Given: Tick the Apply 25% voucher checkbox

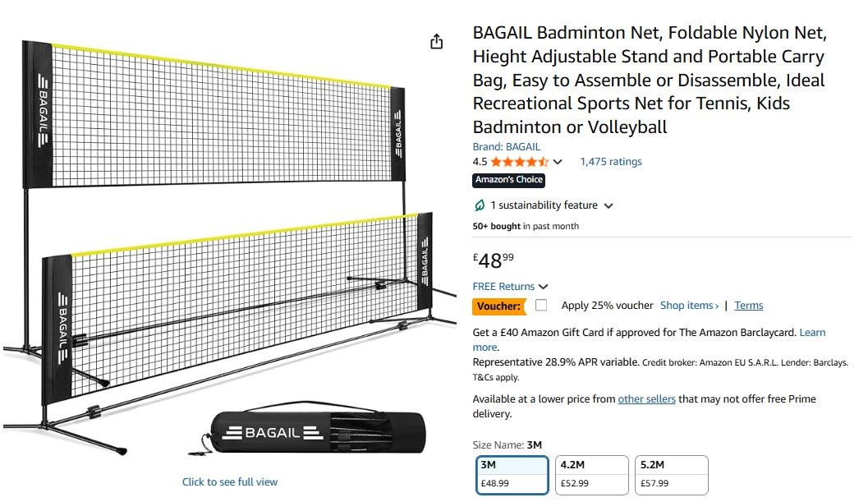Looking at the screenshot, I should [x=541, y=306].
